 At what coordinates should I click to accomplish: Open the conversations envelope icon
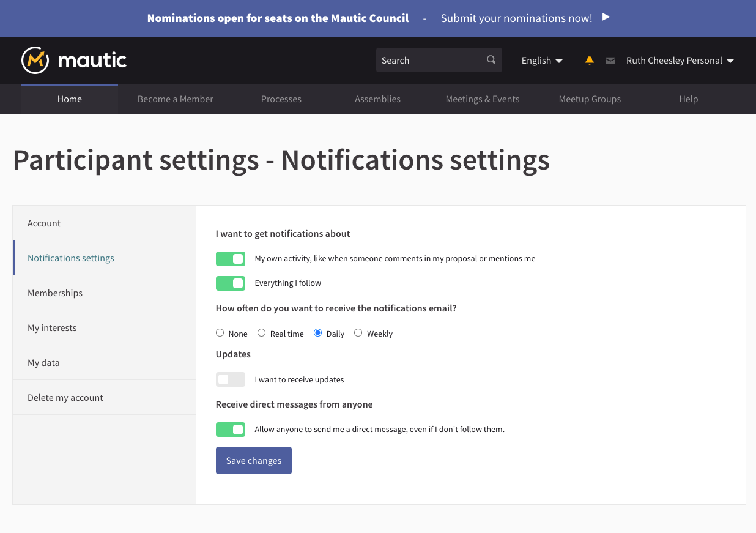(x=610, y=61)
